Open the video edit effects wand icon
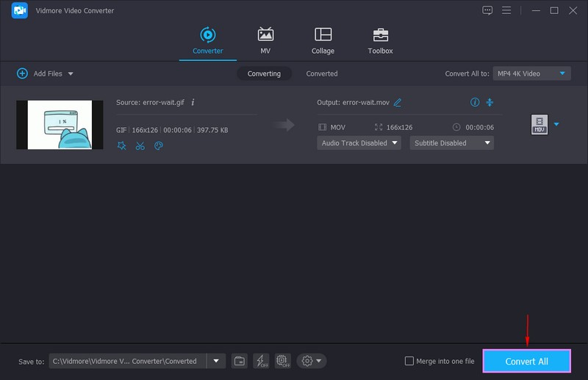 [122, 146]
